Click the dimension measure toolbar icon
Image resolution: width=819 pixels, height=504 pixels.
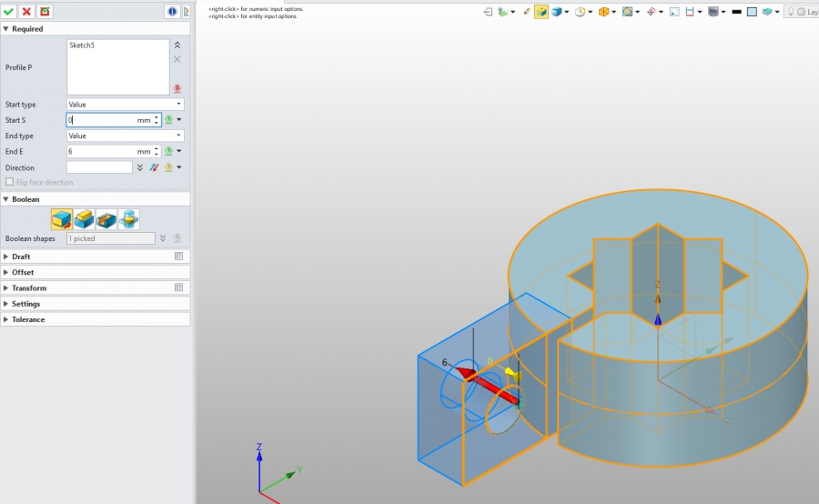(x=690, y=12)
